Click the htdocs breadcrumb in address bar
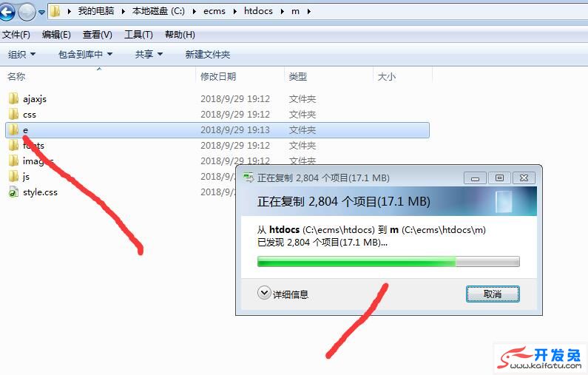Image resolution: width=588 pixels, height=375 pixels. 258,11
